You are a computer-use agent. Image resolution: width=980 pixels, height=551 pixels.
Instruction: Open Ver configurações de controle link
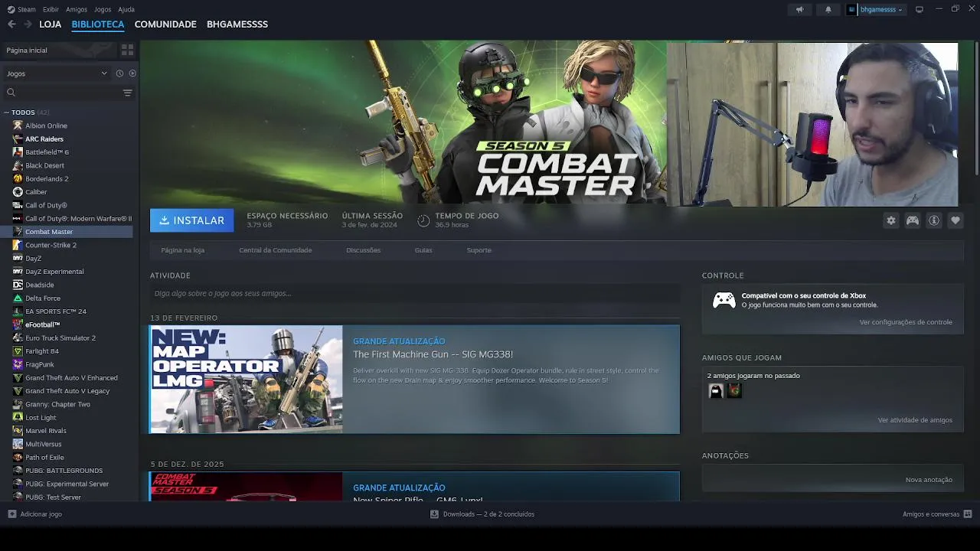click(x=906, y=322)
